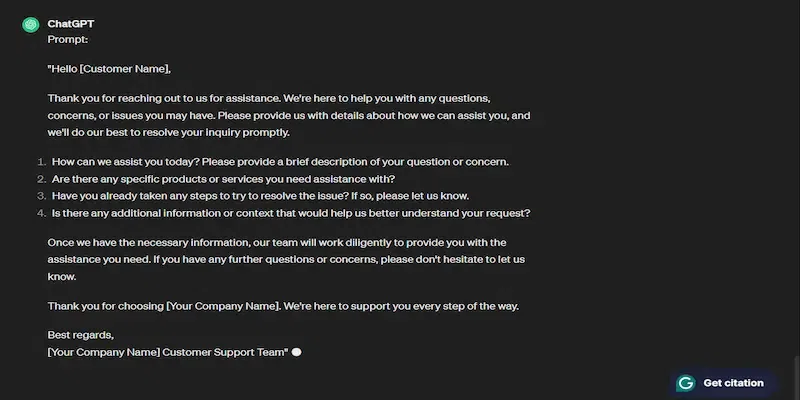Click the "Customer Support Team" signature line
This screenshot has width=800, height=400.
tap(167, 352)
